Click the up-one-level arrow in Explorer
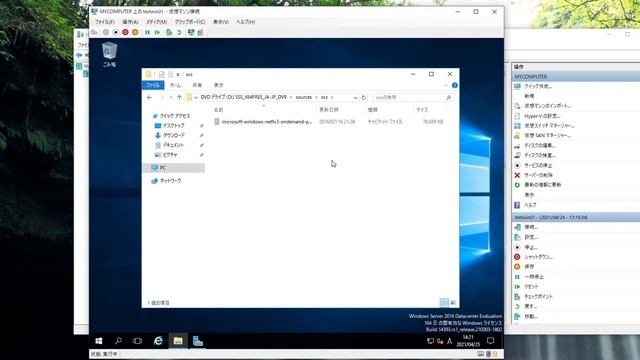The image size is (640, 360). [x=180, y=98]
